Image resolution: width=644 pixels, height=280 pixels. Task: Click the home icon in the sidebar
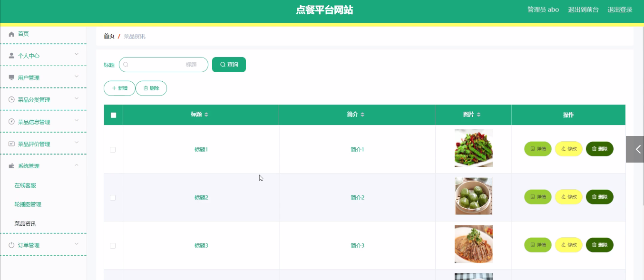(x=12, y=34)
